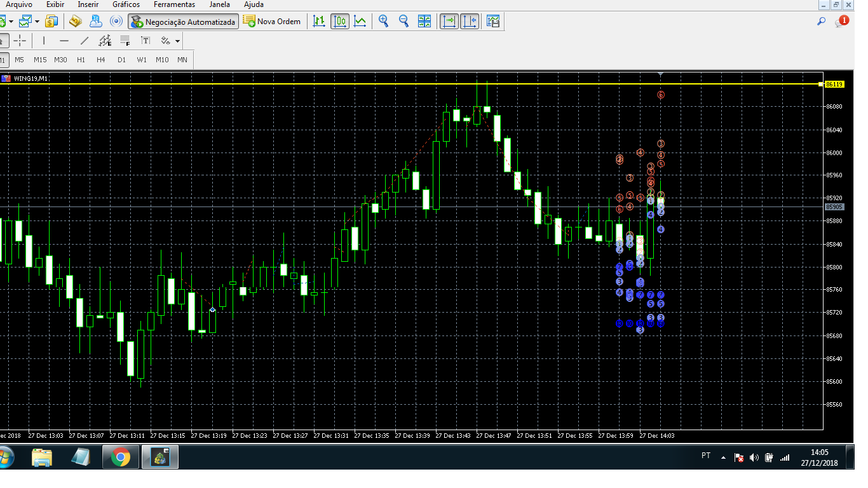The image size is (868, 488).
Task: Toggle chart shift from right edge
Action: tap(470, 22)
